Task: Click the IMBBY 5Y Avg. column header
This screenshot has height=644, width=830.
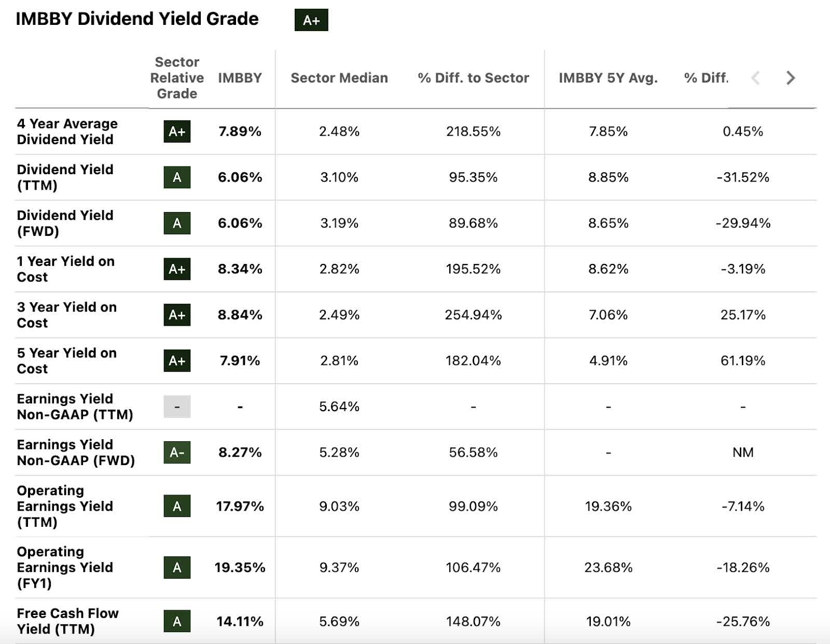Action: coord(609,78)
